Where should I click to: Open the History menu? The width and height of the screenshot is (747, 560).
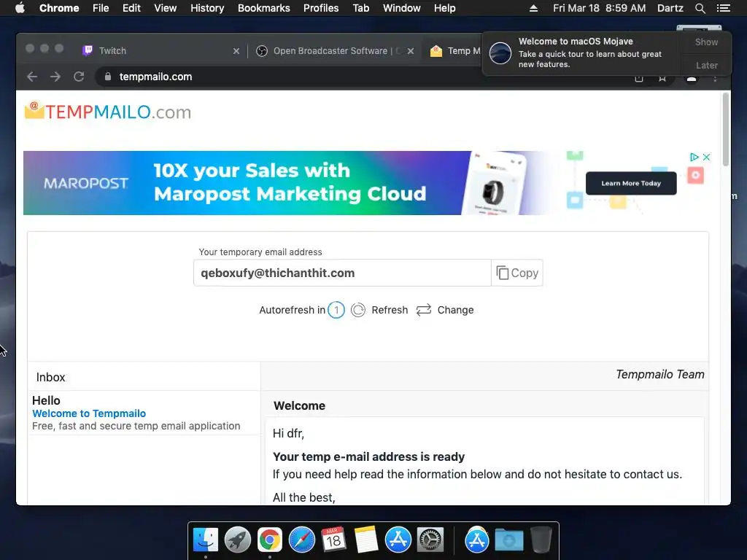[x=207, y=8]
